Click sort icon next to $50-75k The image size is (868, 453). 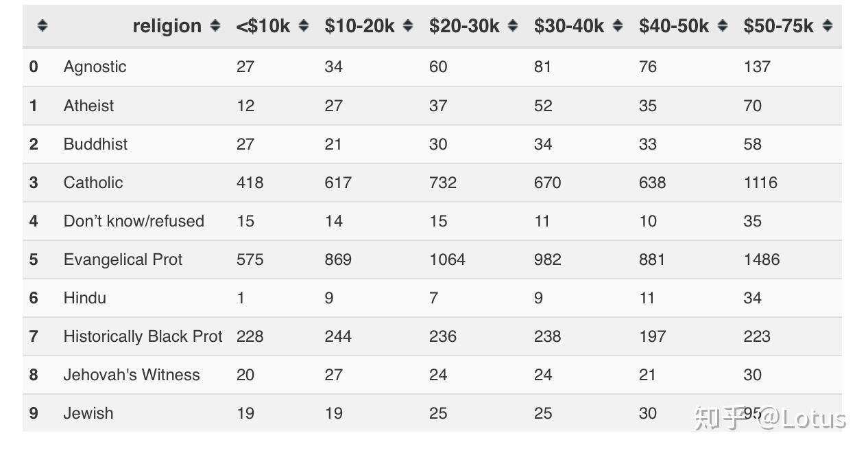[828, 26]
